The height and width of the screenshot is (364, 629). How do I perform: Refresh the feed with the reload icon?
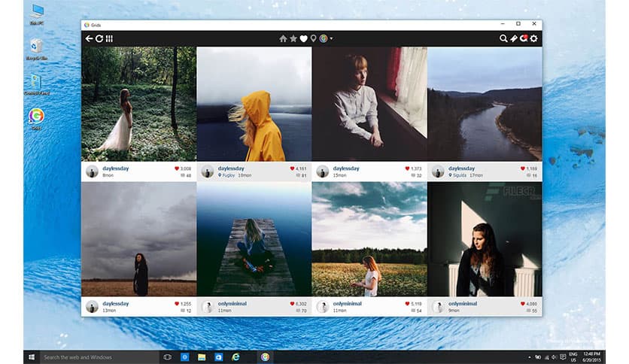99,38
